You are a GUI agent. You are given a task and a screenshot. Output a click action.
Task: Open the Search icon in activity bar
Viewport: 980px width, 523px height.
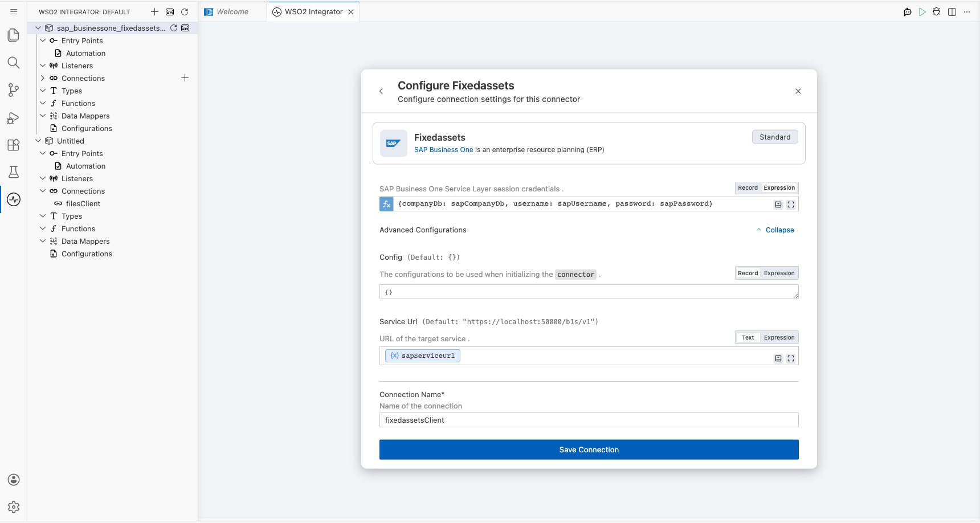(14, 63)
